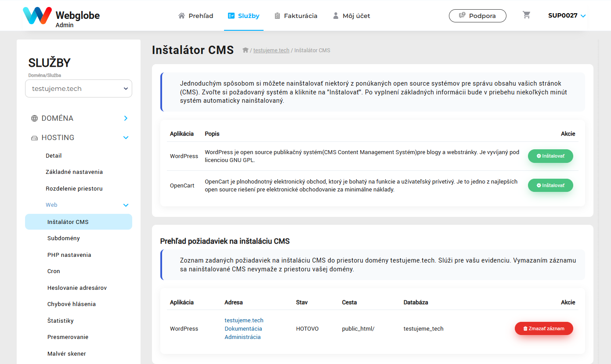
Task: Click the testujeme_tech database cell
Action: tap(423, 328)
